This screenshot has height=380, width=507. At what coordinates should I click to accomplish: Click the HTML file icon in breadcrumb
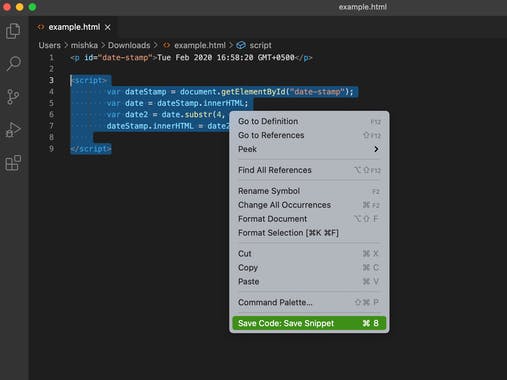tap(167, 45)
